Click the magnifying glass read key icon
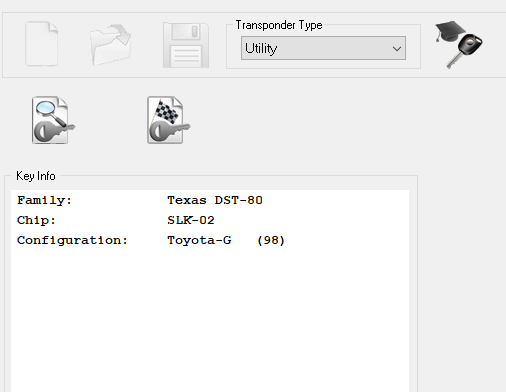Viewport: 506px width, 392px height. [53, 120]
